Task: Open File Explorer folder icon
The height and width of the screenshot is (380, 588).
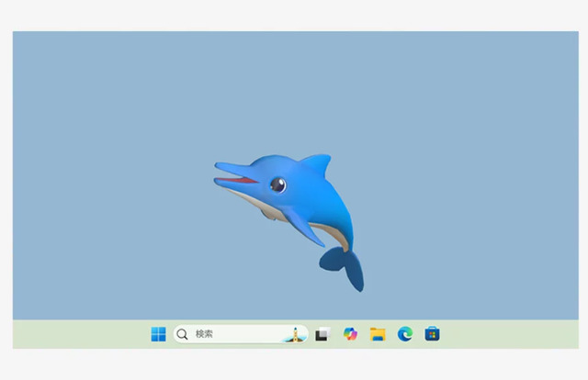Action: [x=377, y=334]
